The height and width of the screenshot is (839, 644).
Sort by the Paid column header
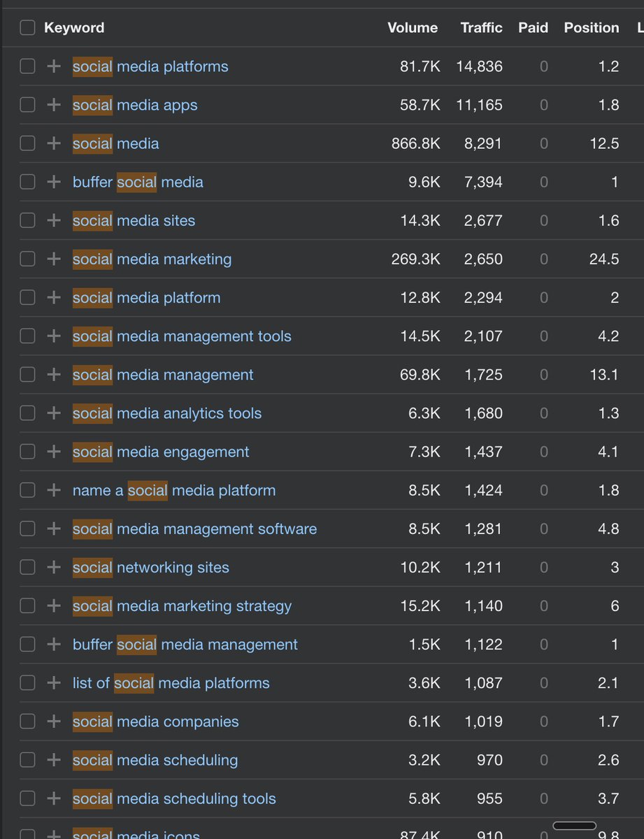pos(534,28)
